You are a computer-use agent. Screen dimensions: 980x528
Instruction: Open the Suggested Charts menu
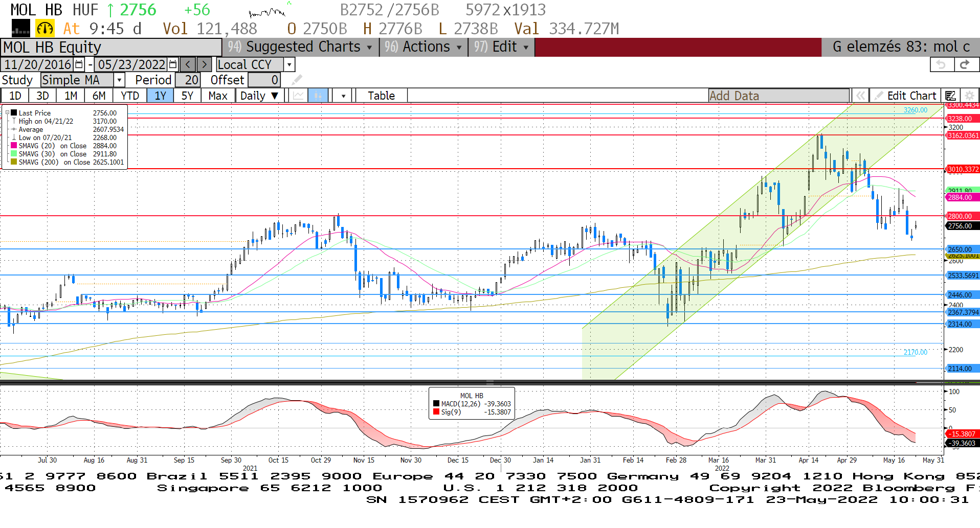300,47
